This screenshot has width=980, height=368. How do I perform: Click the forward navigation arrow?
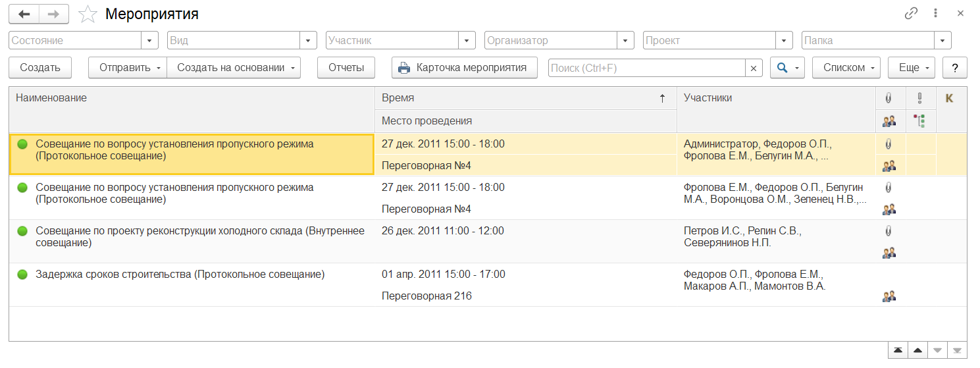pos(55,14)
